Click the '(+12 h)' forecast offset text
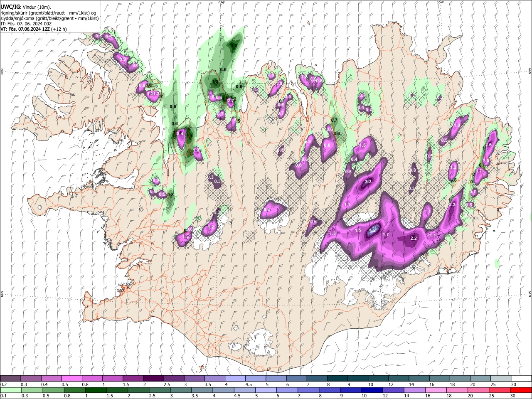This screenshot has height=399, width=532. click(60, 29)
